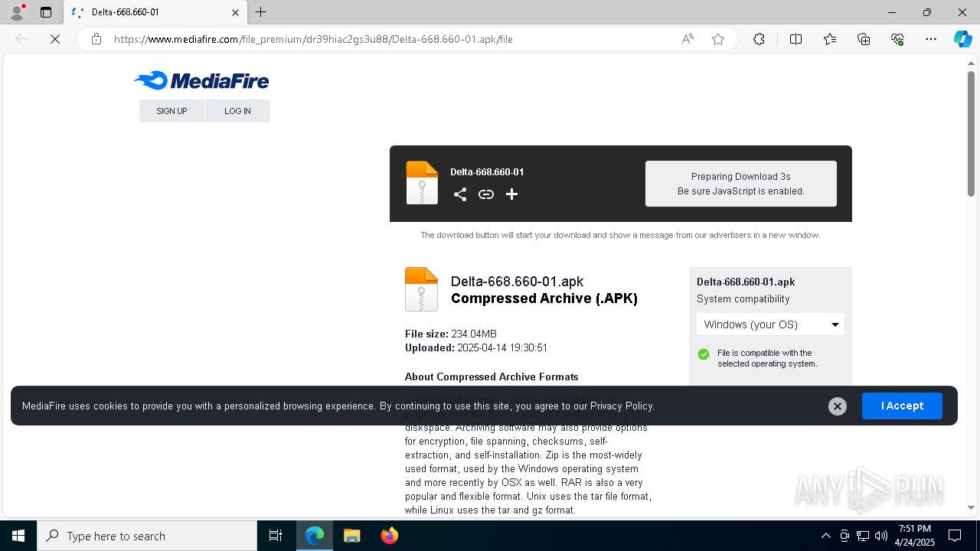Open the Collections panel
Viewport: 980px width, 551px height.
(x=864, y=39)
